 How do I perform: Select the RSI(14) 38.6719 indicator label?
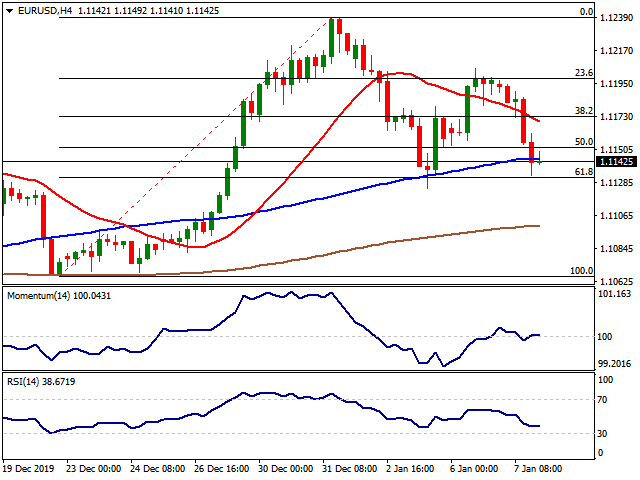(x=41, y=382)
